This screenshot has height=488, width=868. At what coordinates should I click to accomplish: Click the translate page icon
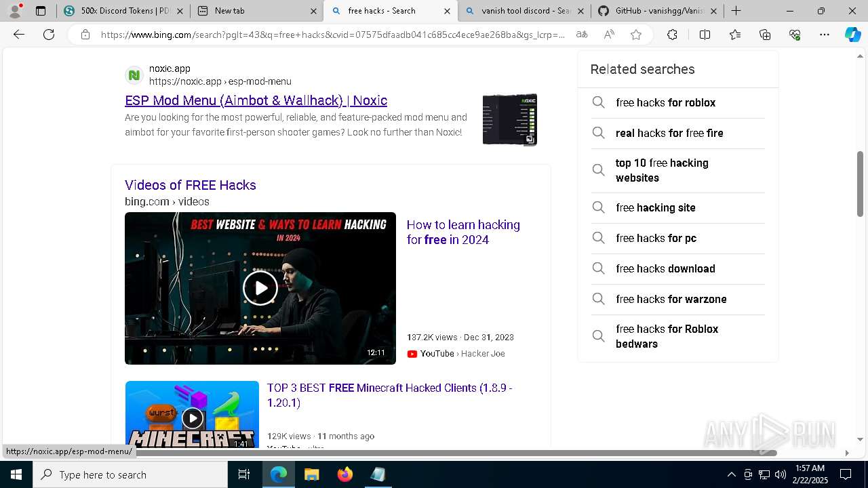[x=582, y=35]
